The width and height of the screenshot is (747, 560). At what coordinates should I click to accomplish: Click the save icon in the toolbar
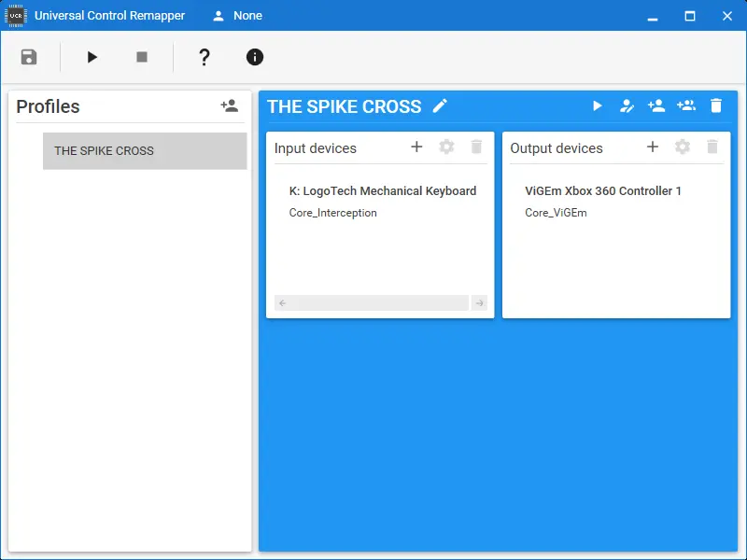click(x=29, y=57)
